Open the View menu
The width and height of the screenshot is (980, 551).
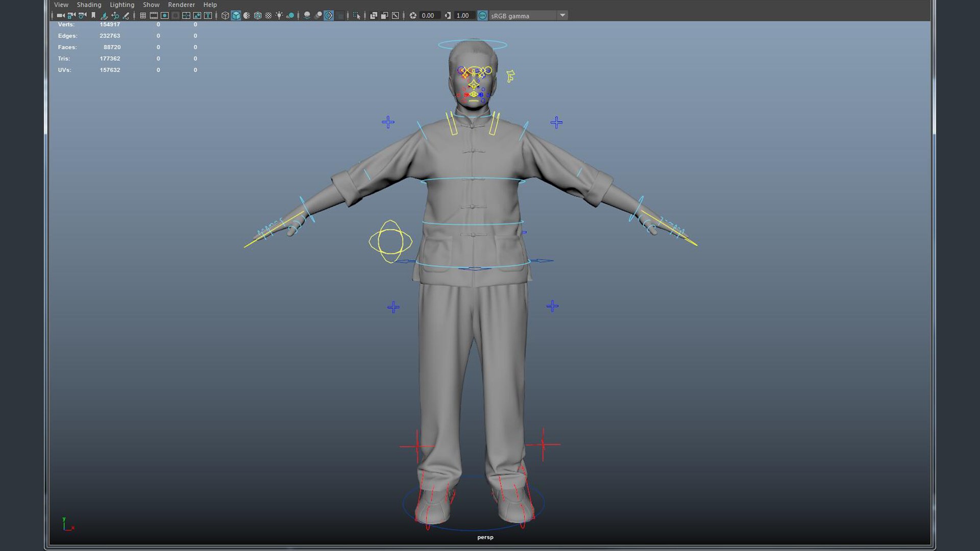tap(61, 5)
